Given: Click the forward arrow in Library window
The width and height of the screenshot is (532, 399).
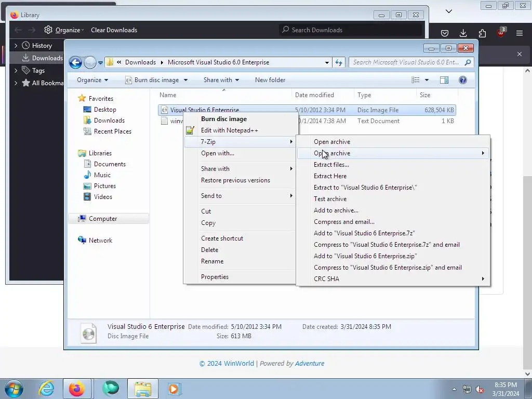Looking at the screenshot, I should (32, 30).
